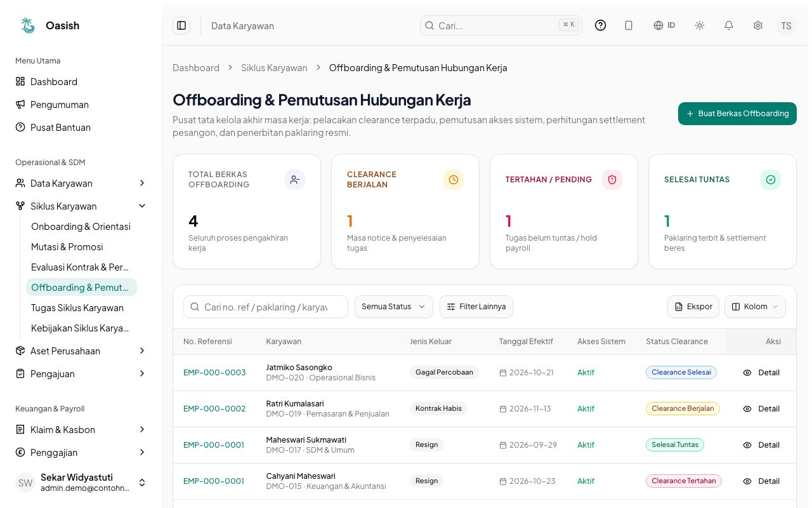
Task: Click the Aset Perusahaan box icon
Action: click(20, 351)
